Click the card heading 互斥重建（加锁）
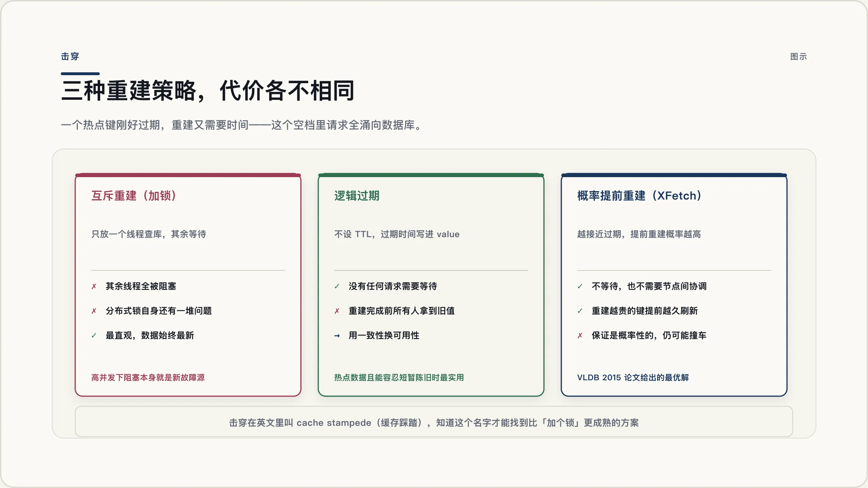The height and width of the screenshot is (488, 868). coord(134,196)
